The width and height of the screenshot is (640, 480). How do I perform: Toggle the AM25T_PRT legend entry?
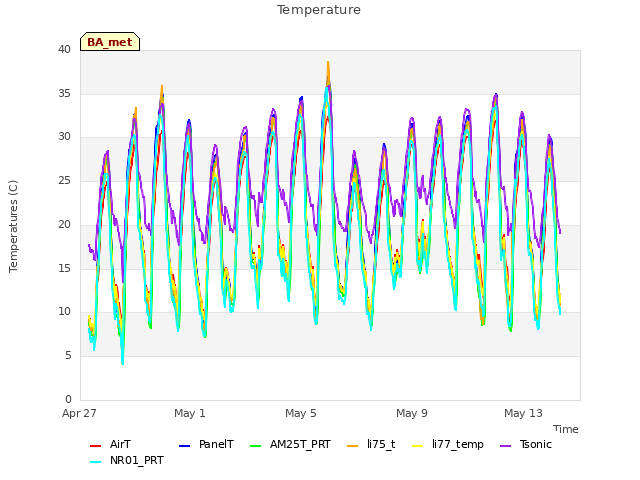point(290,444)
